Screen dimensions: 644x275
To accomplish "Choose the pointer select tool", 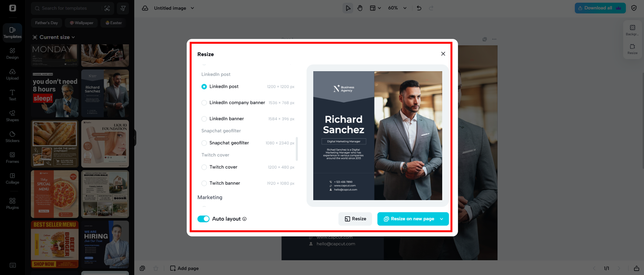I will [x=348, y=8].
